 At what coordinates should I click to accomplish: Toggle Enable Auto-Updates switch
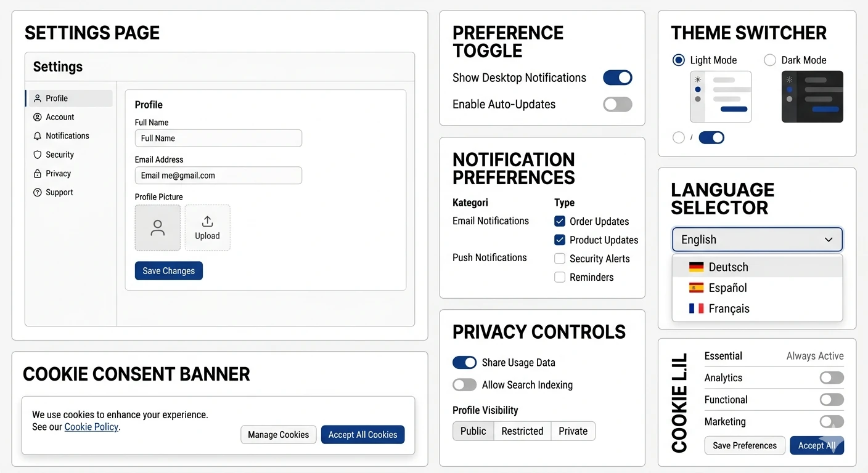618,104
